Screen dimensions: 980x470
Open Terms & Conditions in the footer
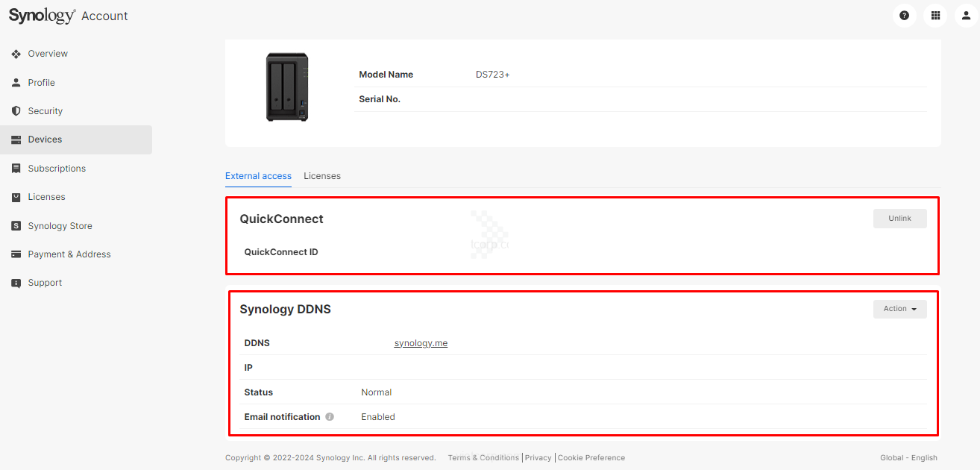tap(483, 457)
